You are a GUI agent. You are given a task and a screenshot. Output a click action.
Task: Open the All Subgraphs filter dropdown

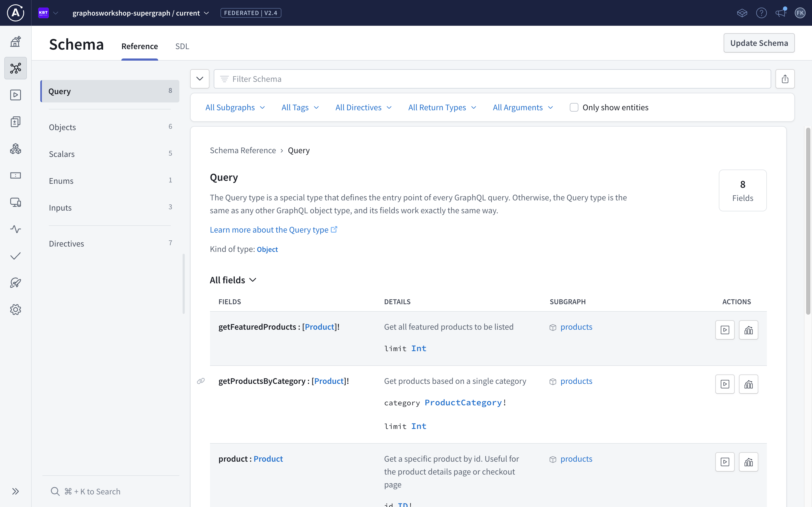pyautogui.click(x=234, y=107)
